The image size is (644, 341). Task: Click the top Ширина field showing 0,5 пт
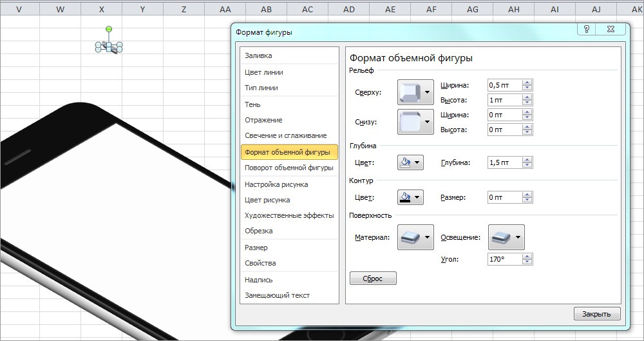[x=505, y=85]
